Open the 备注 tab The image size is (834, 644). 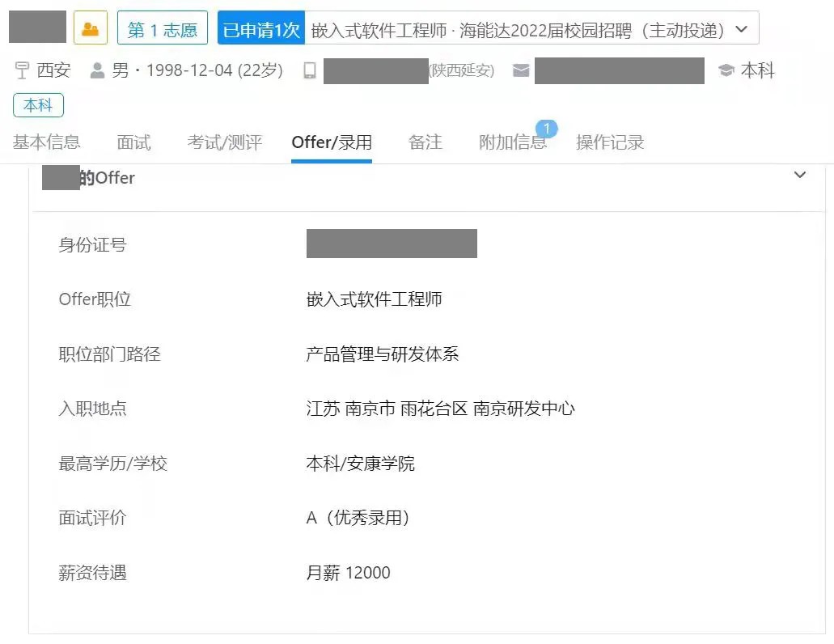pyautogui.click(x=425, y=142)
